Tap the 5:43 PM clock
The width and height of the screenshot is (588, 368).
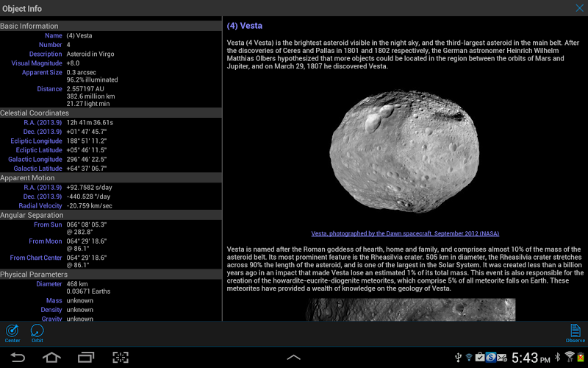point(529,358)
